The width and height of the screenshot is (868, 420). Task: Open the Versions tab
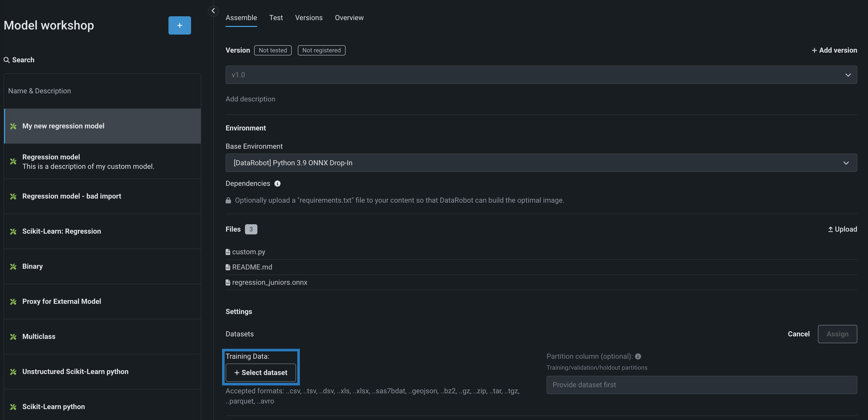[309, 18]
